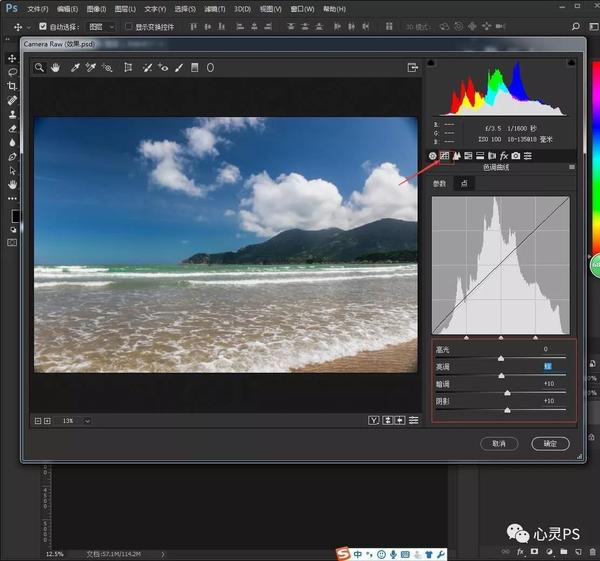Select Photoshop Pen tool

point(12,157)
